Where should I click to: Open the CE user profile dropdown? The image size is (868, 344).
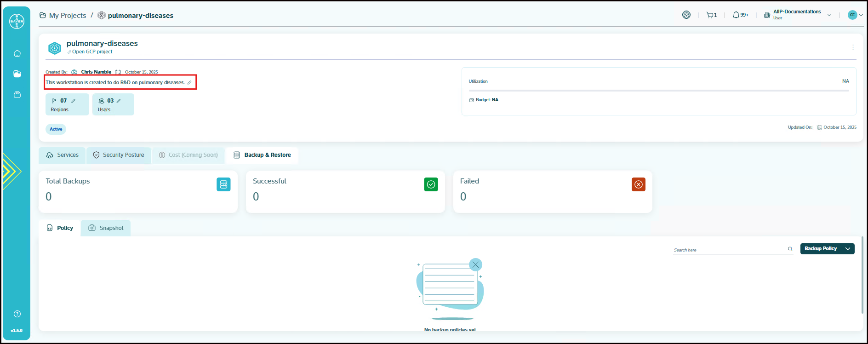pyautogui.click(x=855, y=15)
